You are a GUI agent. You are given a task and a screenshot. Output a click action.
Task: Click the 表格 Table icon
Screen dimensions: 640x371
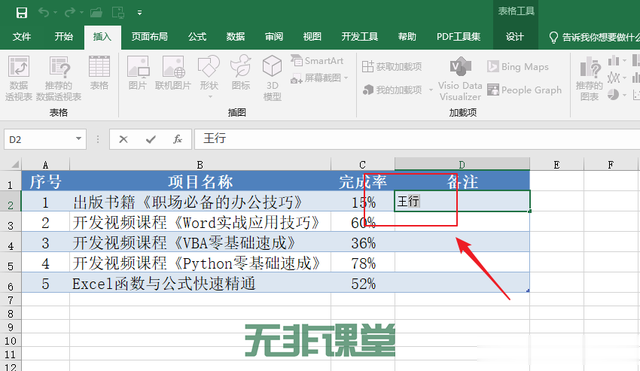coord(99,73)
